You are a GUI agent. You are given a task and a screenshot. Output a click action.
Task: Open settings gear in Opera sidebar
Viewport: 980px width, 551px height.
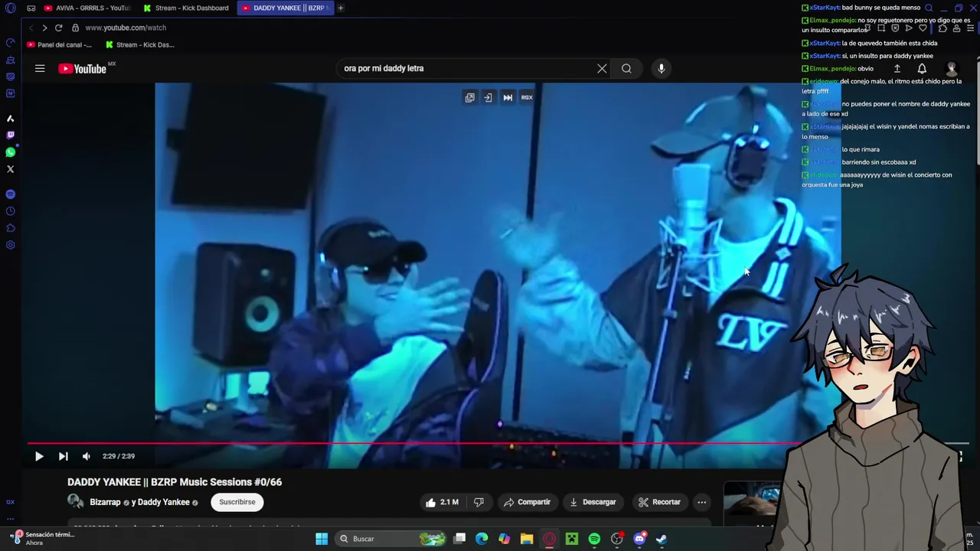tap(11, 245)
